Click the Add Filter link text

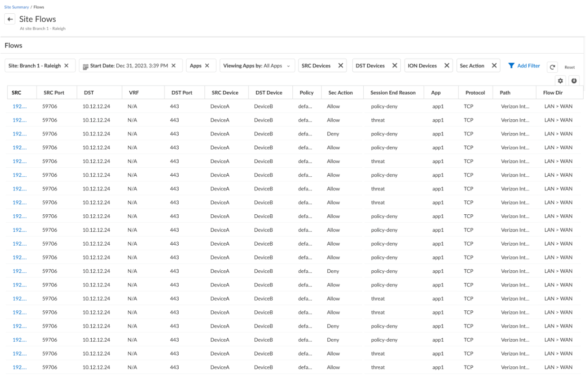tap(529, 66)
